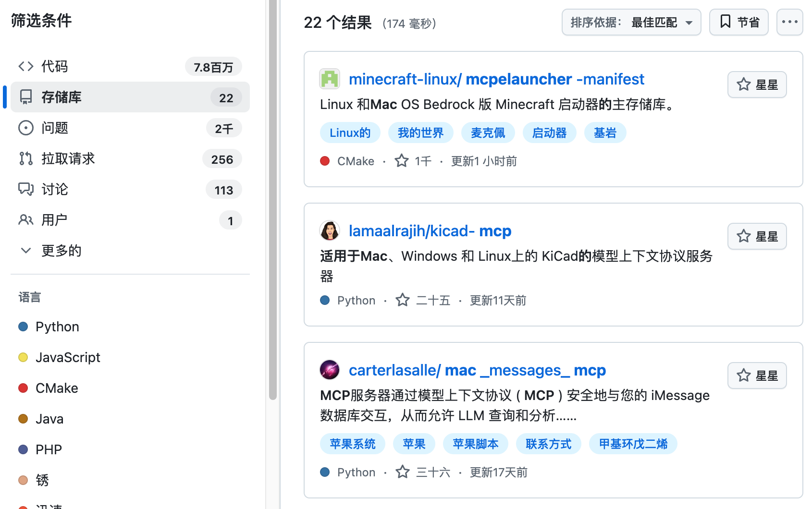Click the 苹果 topic tag
The width and height of the screenshot is (812, 509).
point(414,444)
